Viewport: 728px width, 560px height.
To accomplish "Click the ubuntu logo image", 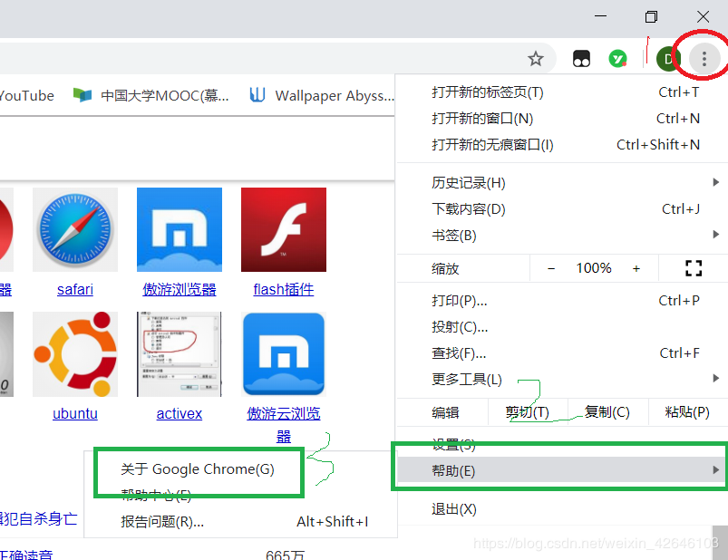I will (x=75, y=354).
